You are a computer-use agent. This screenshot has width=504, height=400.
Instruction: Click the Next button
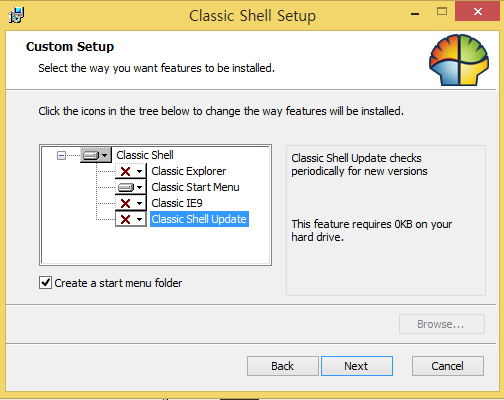tap(357, 366)
